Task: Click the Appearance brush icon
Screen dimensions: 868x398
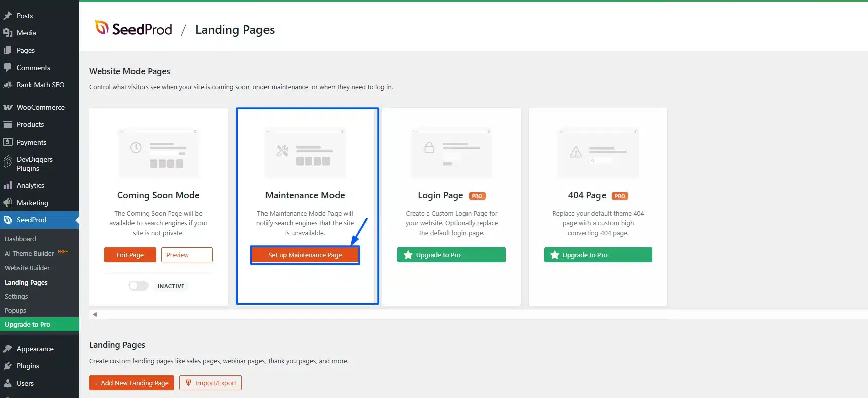Action: point(8,349)
